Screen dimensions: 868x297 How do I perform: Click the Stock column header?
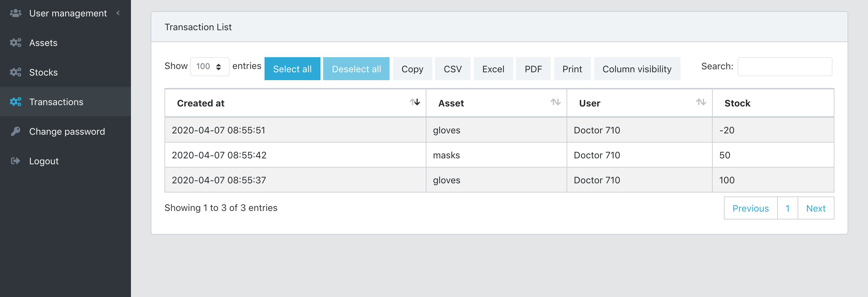[773, 103]
